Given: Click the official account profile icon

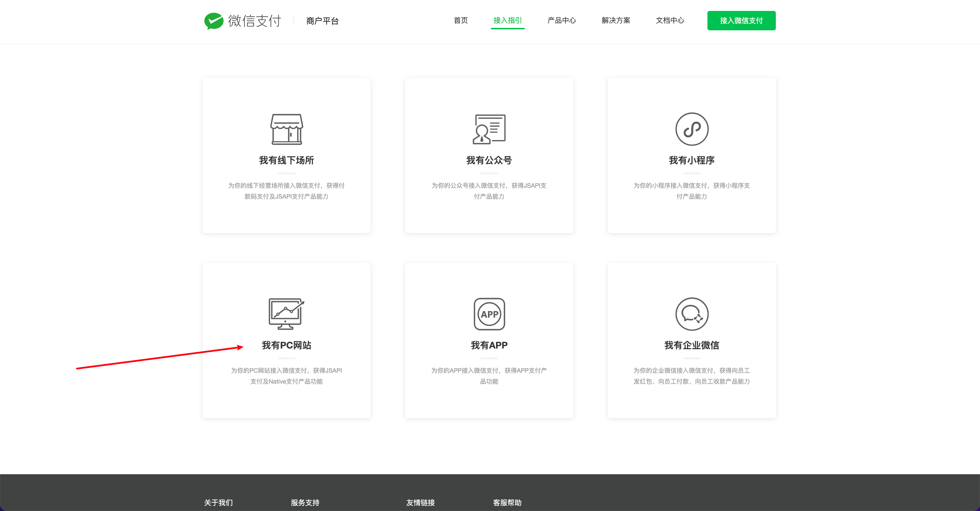Looking at the screenshot, I should coord(489,129).
